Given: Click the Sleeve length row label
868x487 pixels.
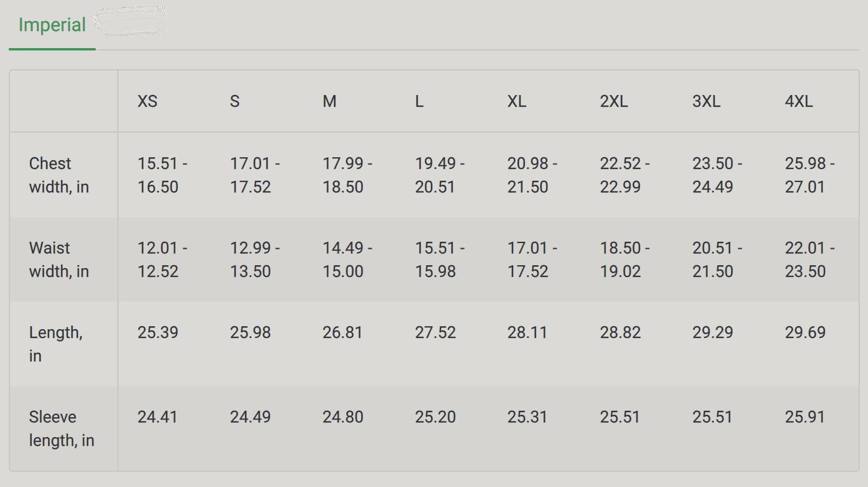Looking at the screenshot, I should 62,428.
